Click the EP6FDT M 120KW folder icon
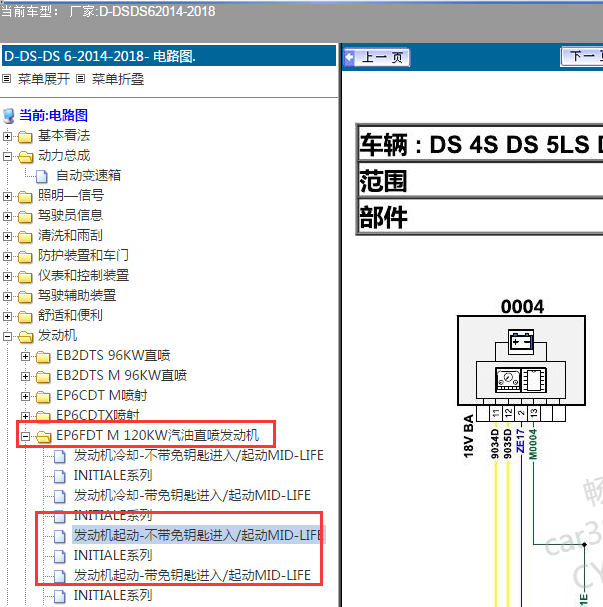This screenshot has height=607, width=603. click(x=44, y=437)
